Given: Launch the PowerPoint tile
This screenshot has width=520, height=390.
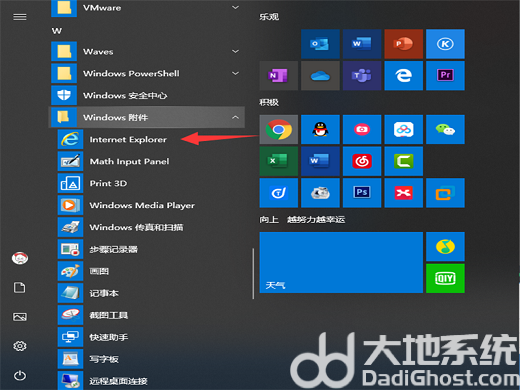Looking at the screenshot, I should (x=403, y=44).
